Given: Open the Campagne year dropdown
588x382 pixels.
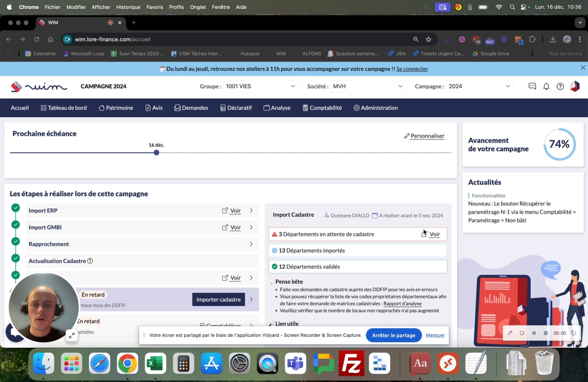Looking at the screenshot, I should (479, 86).
